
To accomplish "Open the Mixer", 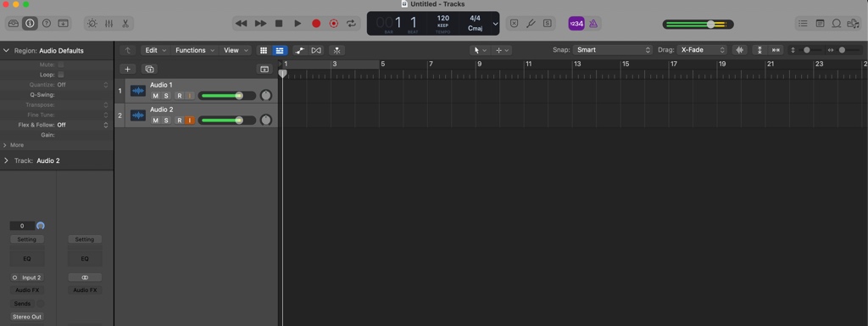I will click(x=109, y=23).
